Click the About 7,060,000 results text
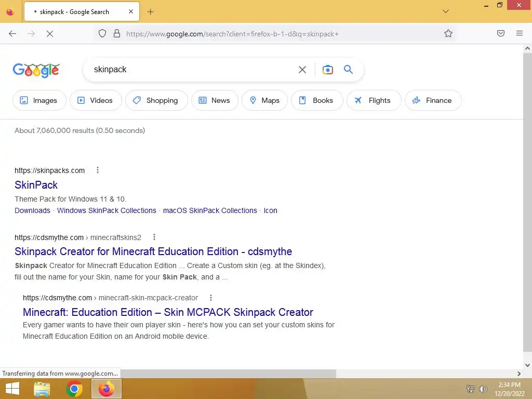The image size is (532, 399). point(79,130)
